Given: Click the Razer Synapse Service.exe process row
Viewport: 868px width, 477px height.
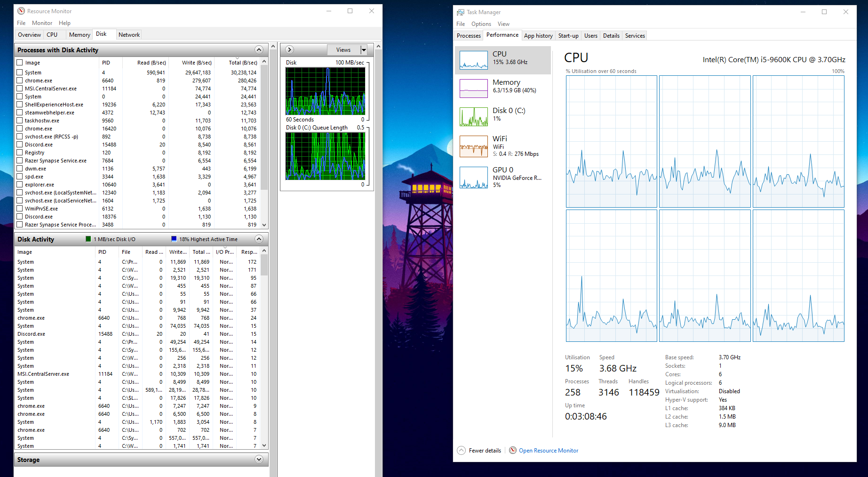Looking at the screenshot, I should [137, 161].
